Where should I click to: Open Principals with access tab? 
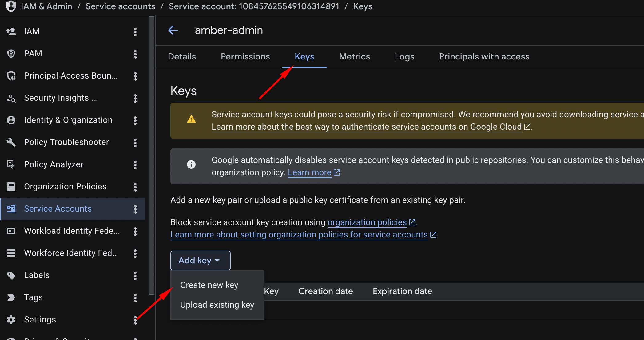click(x=484, y=57)
